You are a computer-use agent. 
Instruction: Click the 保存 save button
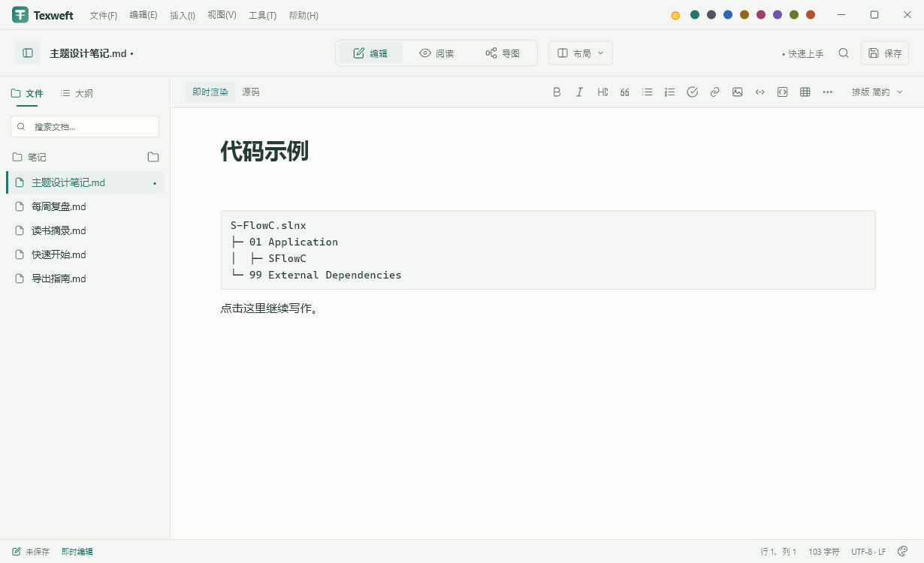(885, 53)
